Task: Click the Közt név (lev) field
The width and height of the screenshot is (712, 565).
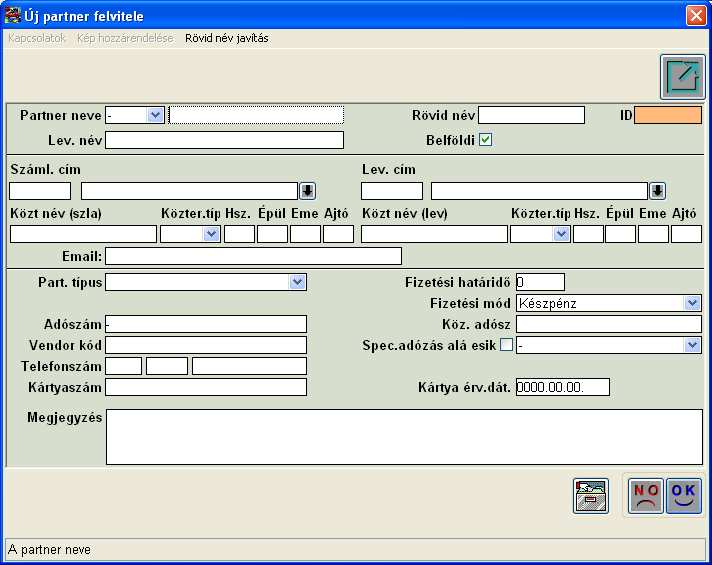Action: click(434, 234)
